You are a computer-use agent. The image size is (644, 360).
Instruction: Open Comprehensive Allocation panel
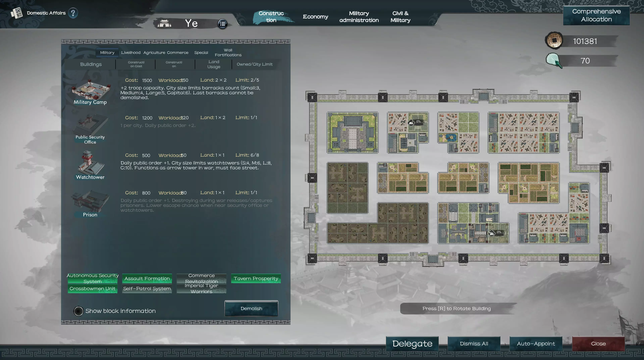[596, 15]
